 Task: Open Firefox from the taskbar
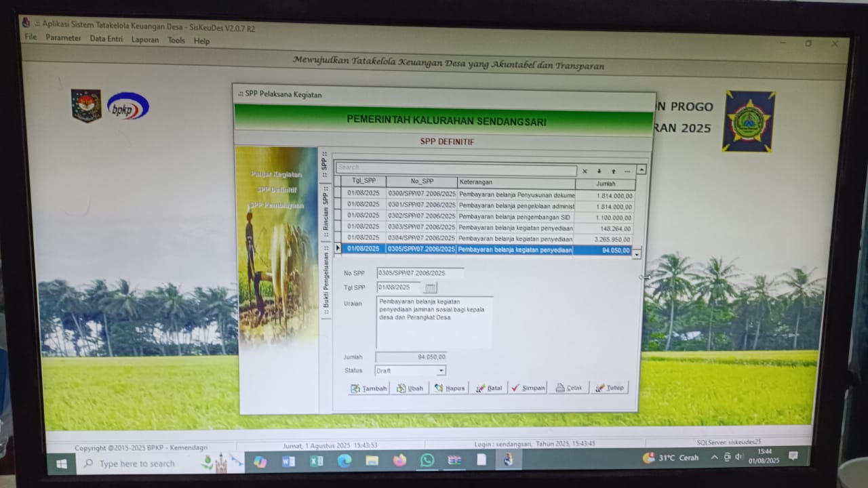[399, 460]
